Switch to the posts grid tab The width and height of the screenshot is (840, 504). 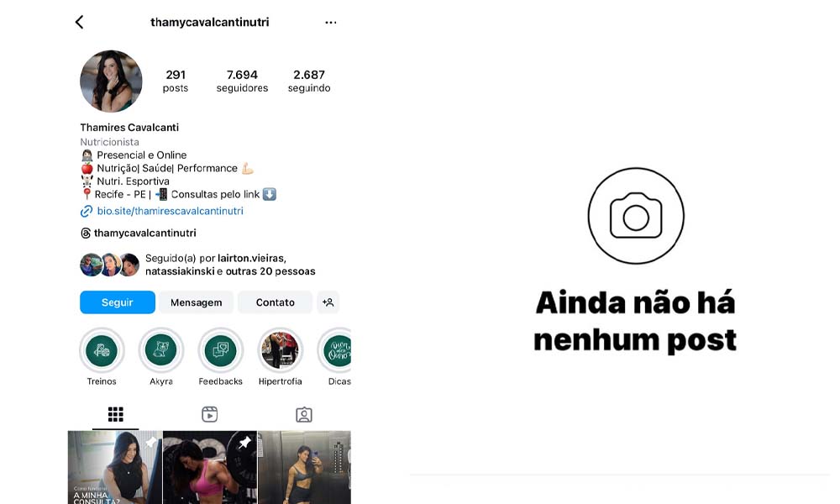116,414
